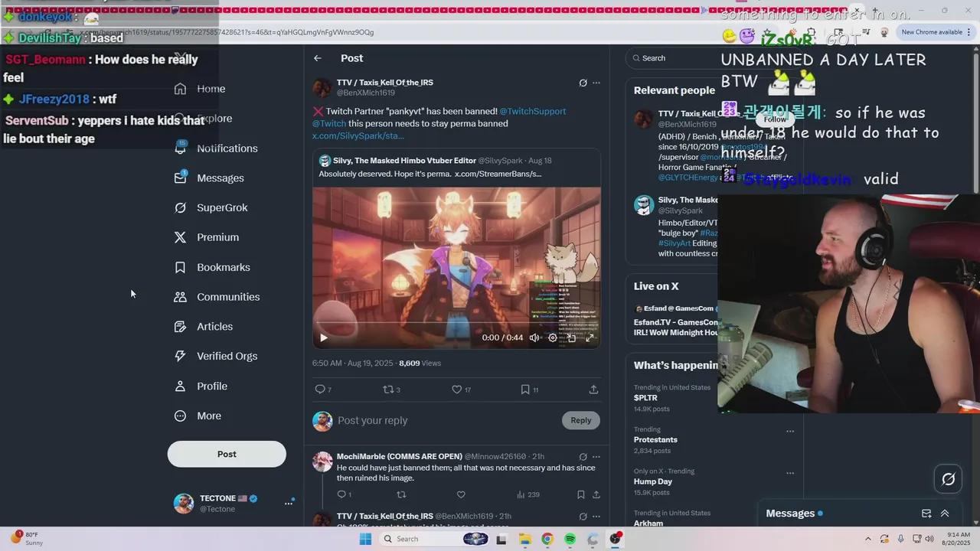Open File Explorer from the taskbar
Screen dimensions: 980x551
(525, 540)
